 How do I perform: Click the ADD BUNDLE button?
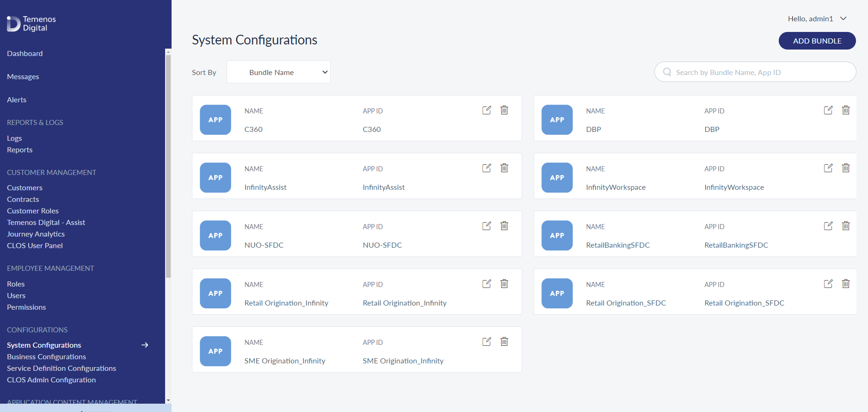click(x=817, y=41)
